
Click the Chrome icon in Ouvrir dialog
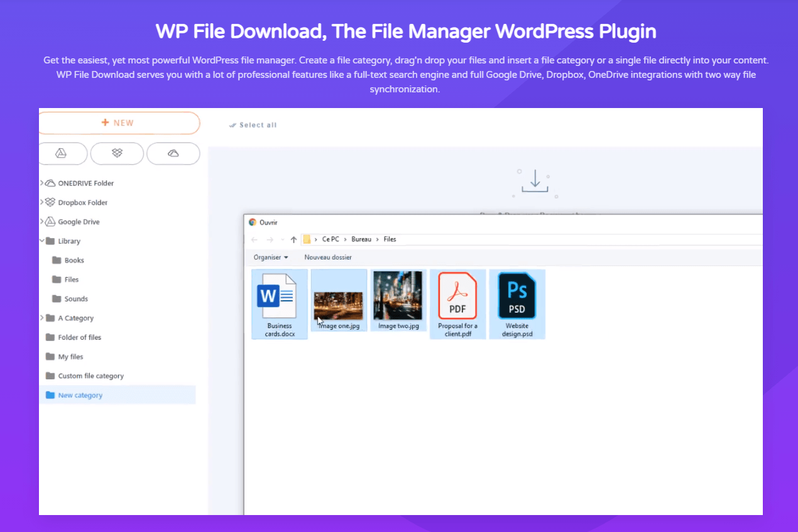(253, 222)
